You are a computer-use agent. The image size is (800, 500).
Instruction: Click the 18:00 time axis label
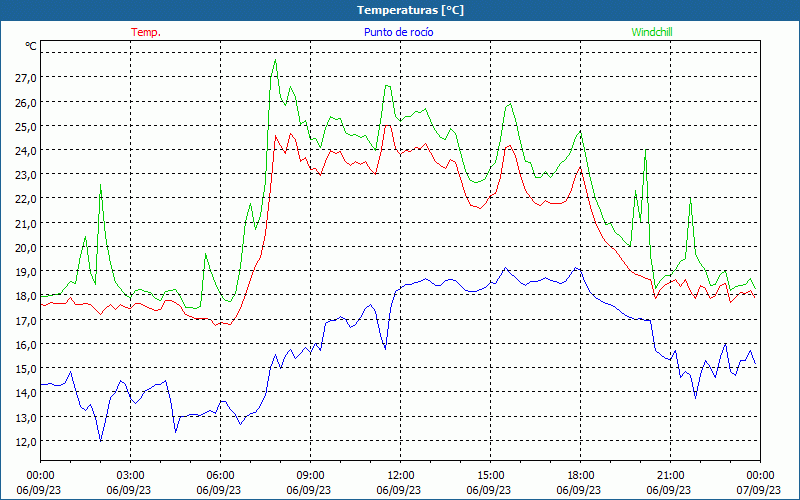tap(581, 476)
